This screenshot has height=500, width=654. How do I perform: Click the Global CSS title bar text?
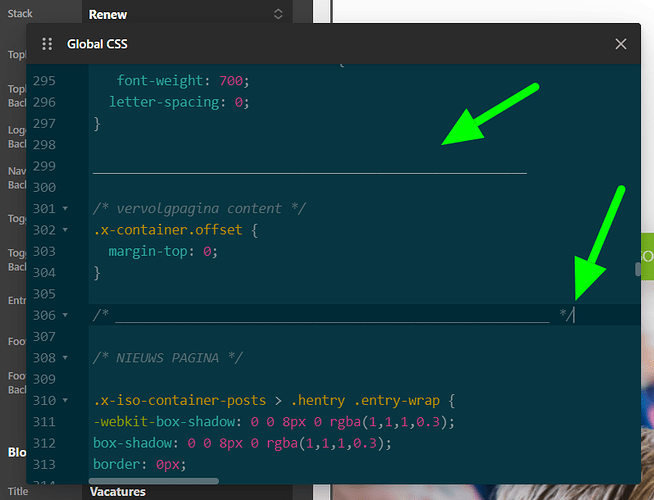pos(97,44)
